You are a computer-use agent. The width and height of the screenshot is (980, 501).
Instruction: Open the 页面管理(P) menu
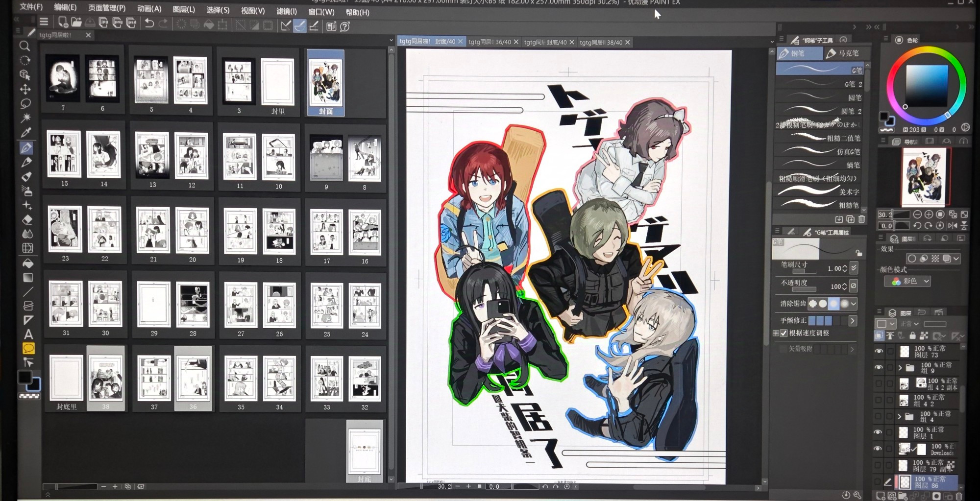tap(107, 8)
